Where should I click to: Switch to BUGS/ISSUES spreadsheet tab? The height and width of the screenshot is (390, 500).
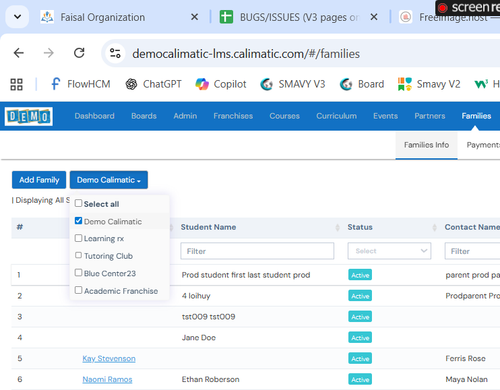pos(290,17)
